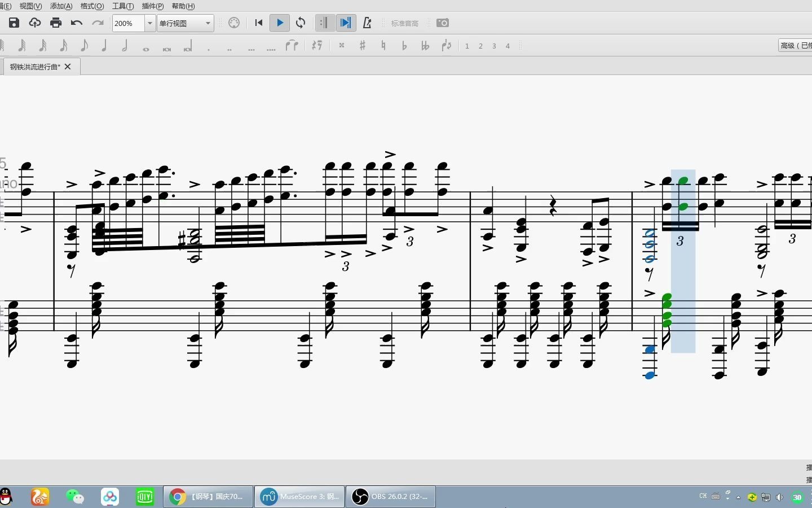The height and width of the screenshot is (508, 812).
Task: Open the 插件(P) menu
Action: pos(153,6)
